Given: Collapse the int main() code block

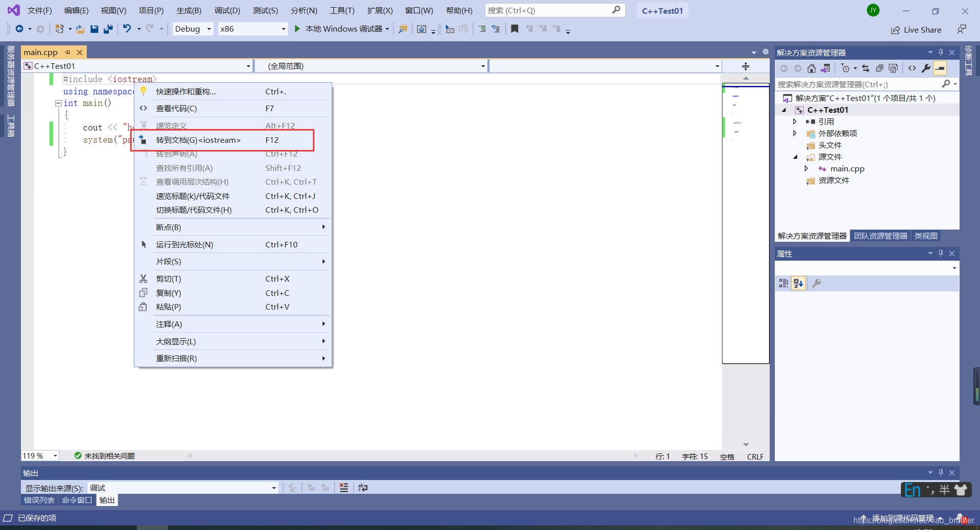Looking at the screenshot, I should [58, 103].
